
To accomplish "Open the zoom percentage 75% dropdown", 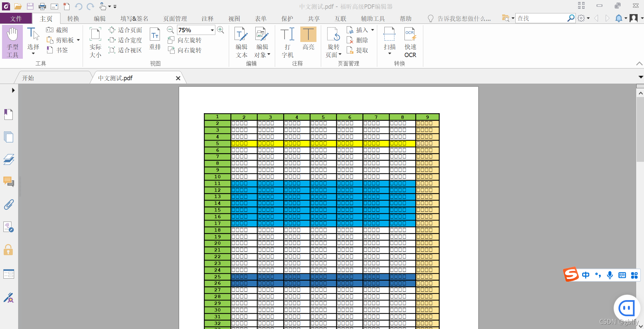I will (x=212, y=30).
